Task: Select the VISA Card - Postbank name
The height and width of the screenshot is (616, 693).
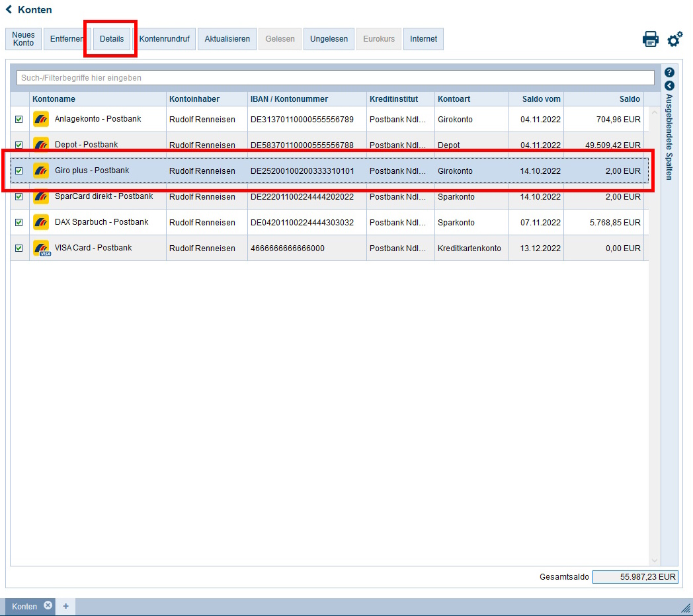Action: tap(93, 247)
